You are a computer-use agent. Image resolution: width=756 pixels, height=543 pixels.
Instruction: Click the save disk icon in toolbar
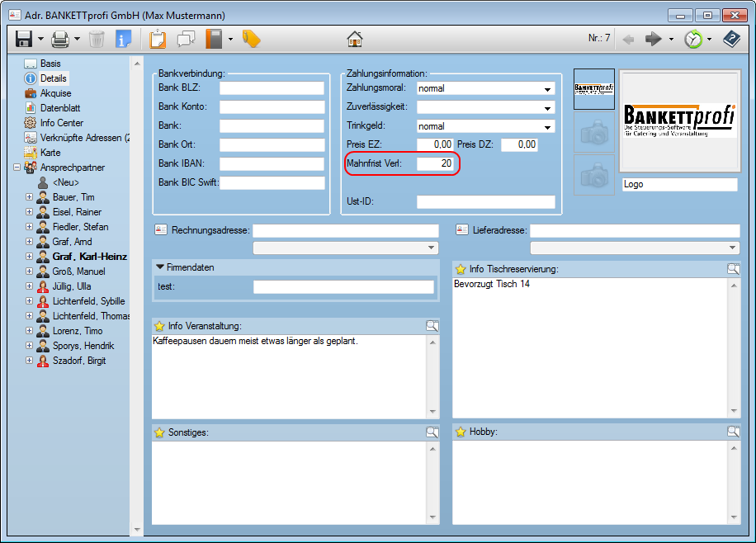(23, 39)
